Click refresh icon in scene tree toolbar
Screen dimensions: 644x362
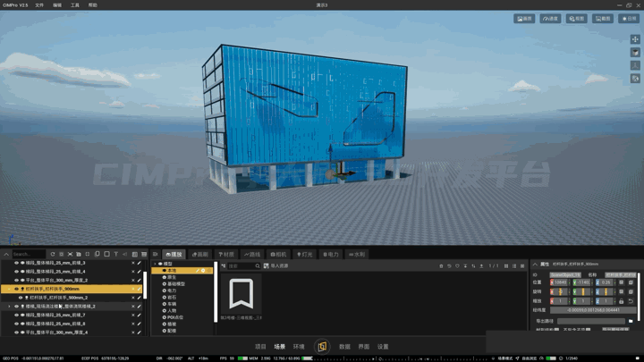(53, 254)
